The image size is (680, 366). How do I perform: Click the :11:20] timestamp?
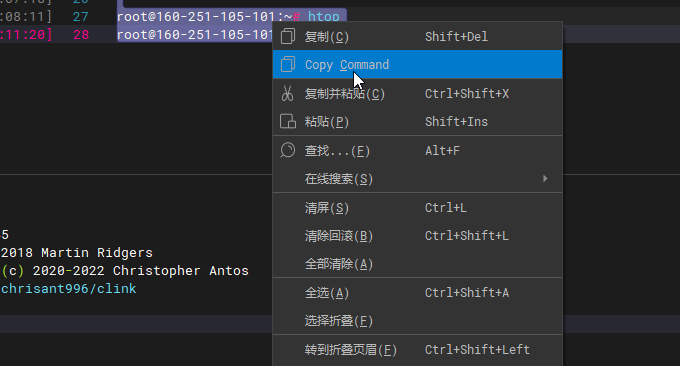pyautogui.click(x=26, y=35)
